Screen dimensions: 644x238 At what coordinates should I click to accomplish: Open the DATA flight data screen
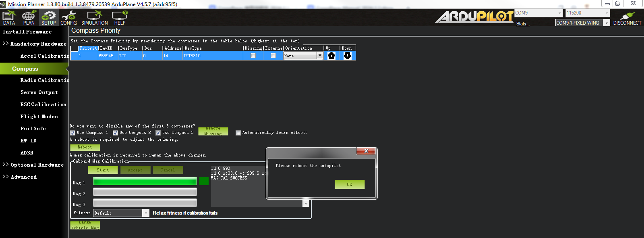[9, 18]
